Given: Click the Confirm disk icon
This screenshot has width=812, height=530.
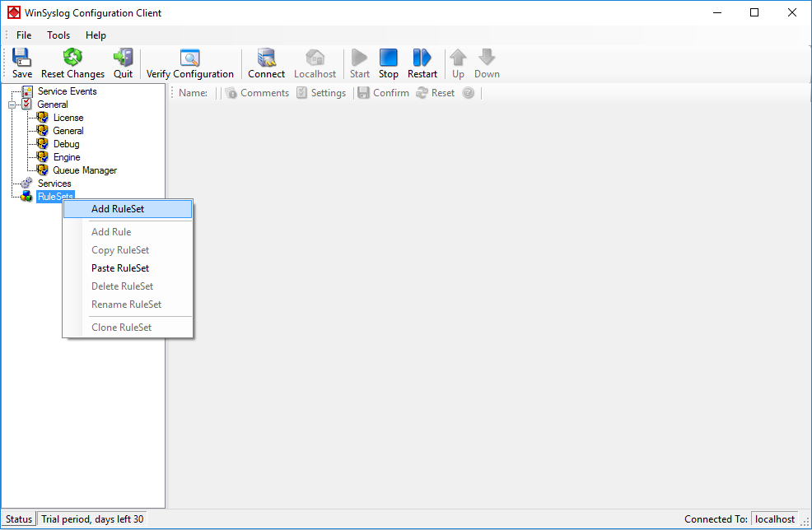Looking at the screenshot, I should [363, 93].
